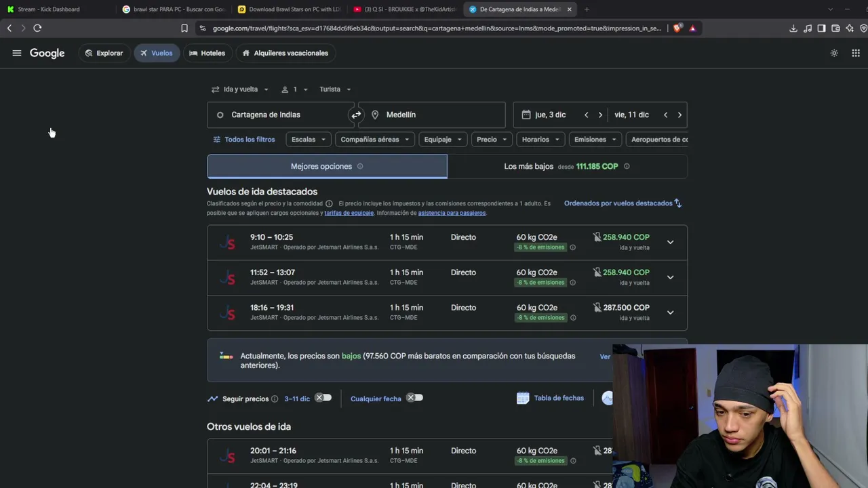Open the Brave Shields icon

pos(677,28)
